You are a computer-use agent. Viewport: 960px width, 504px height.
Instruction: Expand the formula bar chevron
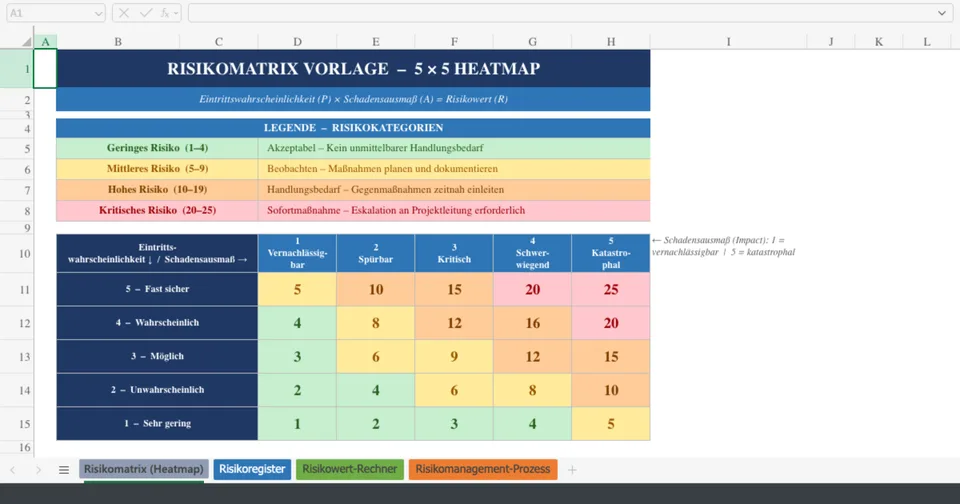[x=942, y=13]
